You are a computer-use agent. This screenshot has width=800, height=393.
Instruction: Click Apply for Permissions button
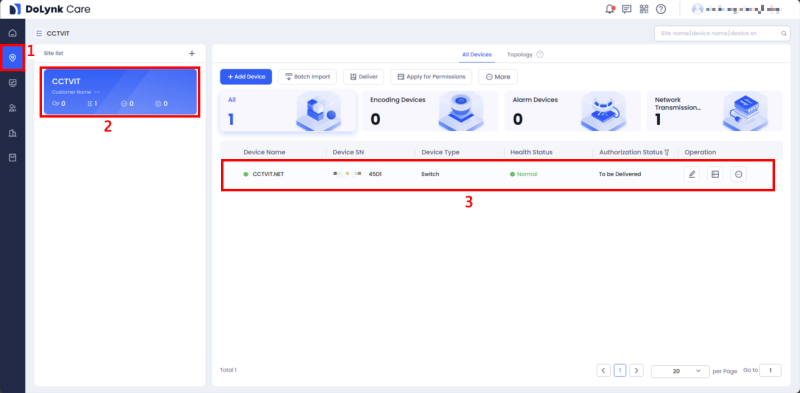[x=431, y=77]
